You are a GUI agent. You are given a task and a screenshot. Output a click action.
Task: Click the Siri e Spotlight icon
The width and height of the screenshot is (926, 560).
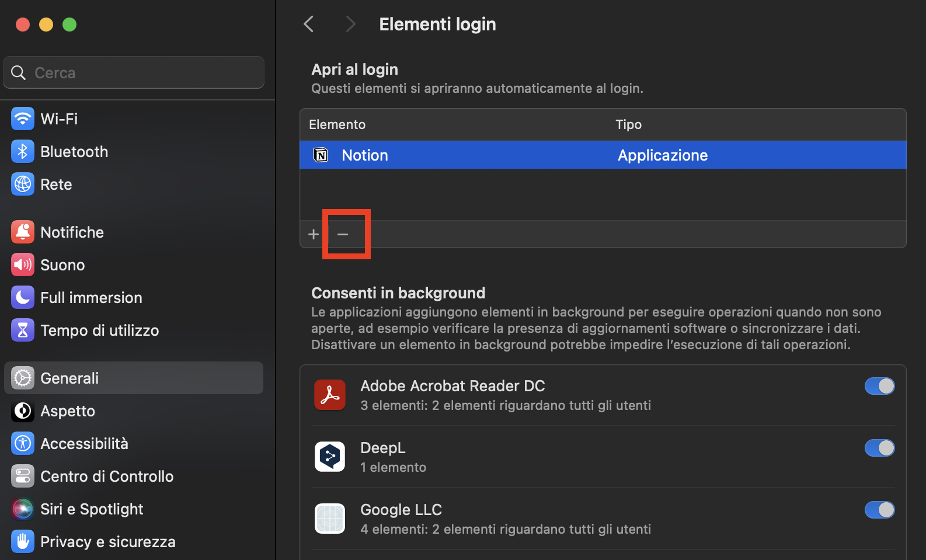(23, 509)
